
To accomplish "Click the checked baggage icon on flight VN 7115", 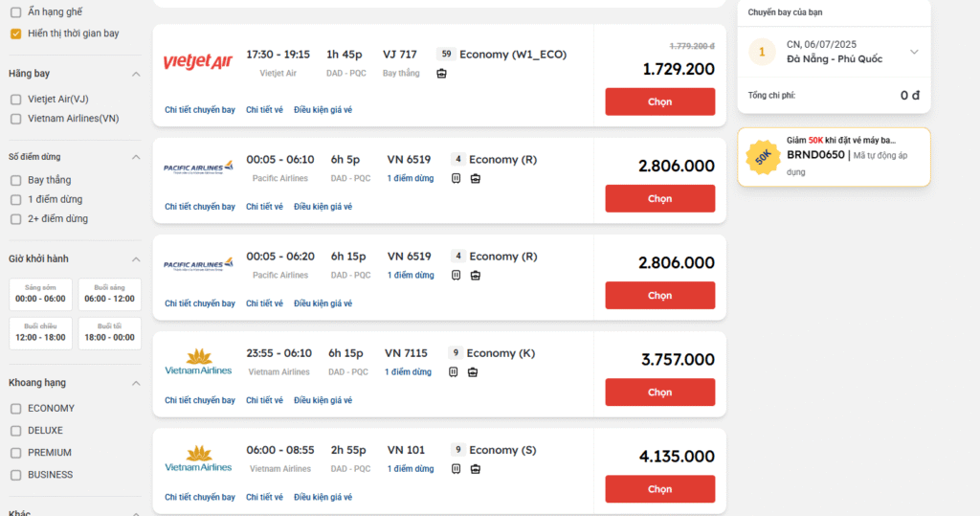I will pyautogui.click(x=473, y=372).
